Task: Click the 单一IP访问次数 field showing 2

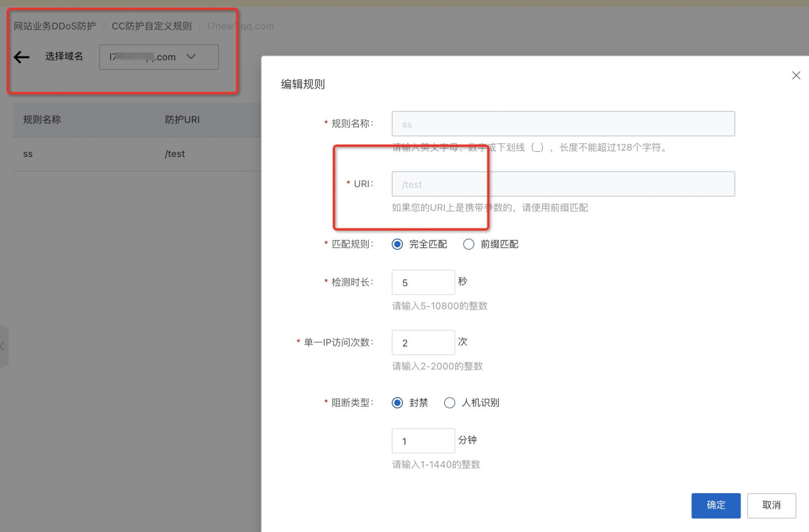Action: coord(423,342)
